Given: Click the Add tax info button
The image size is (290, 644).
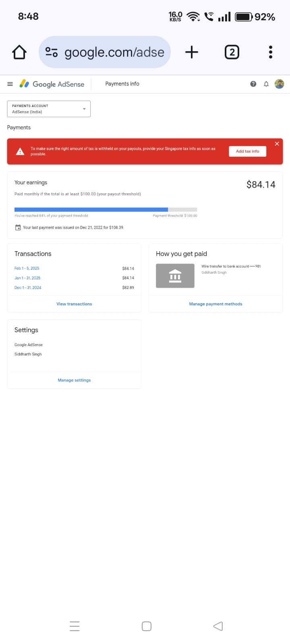Looking at the screenshot, I should pos(248,151).
